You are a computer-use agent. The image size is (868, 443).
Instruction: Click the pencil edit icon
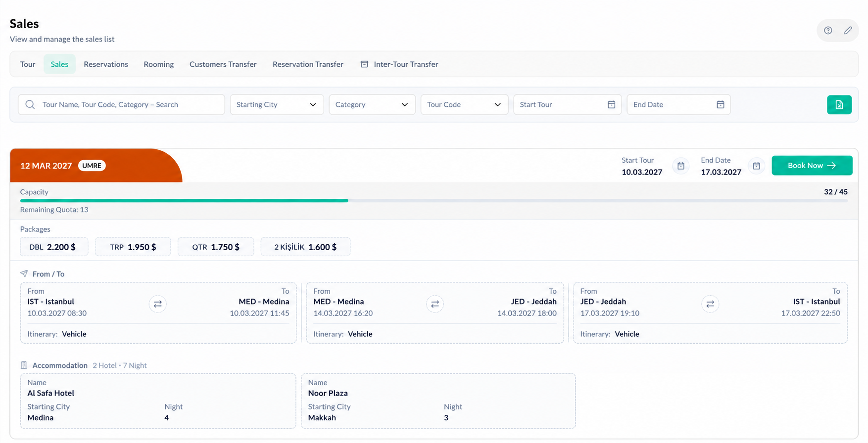(848, 31)
